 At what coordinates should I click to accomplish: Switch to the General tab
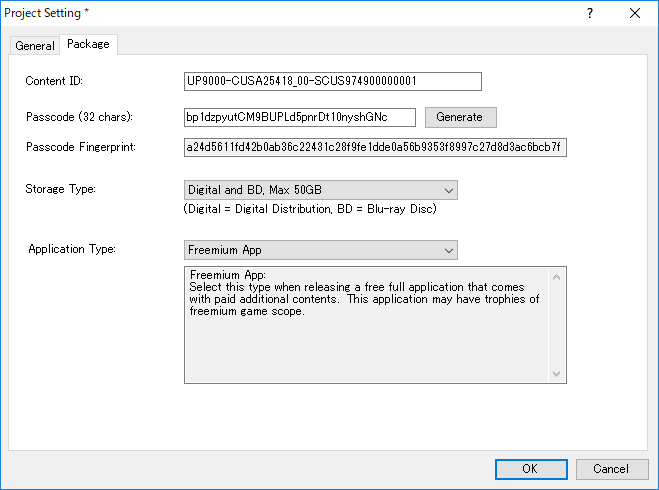click(x=35, y=45)
